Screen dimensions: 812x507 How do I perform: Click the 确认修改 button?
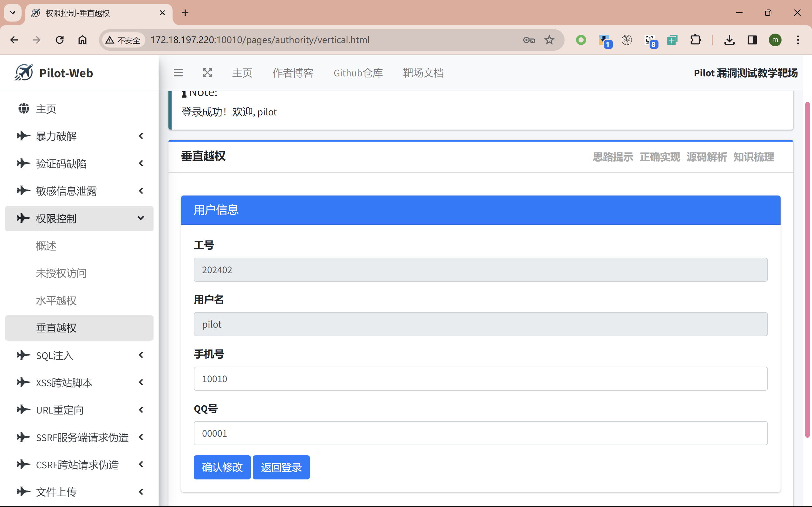(222, 467)
